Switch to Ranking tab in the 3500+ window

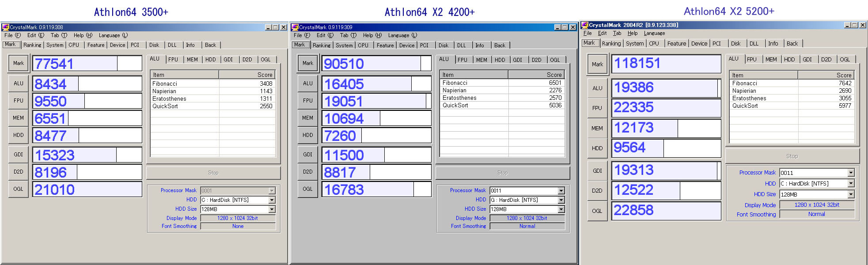pyautogui.click(x=32, y=45)
